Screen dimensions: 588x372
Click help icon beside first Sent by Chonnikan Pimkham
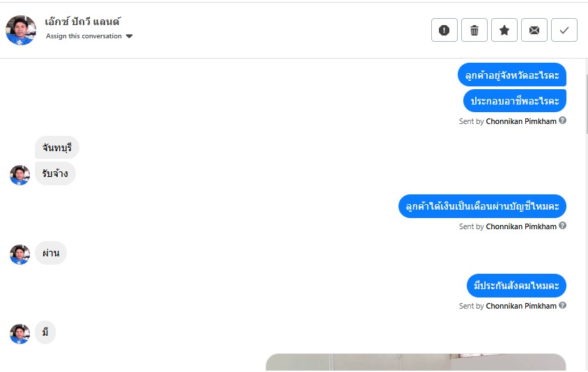[x=562, y=121]
